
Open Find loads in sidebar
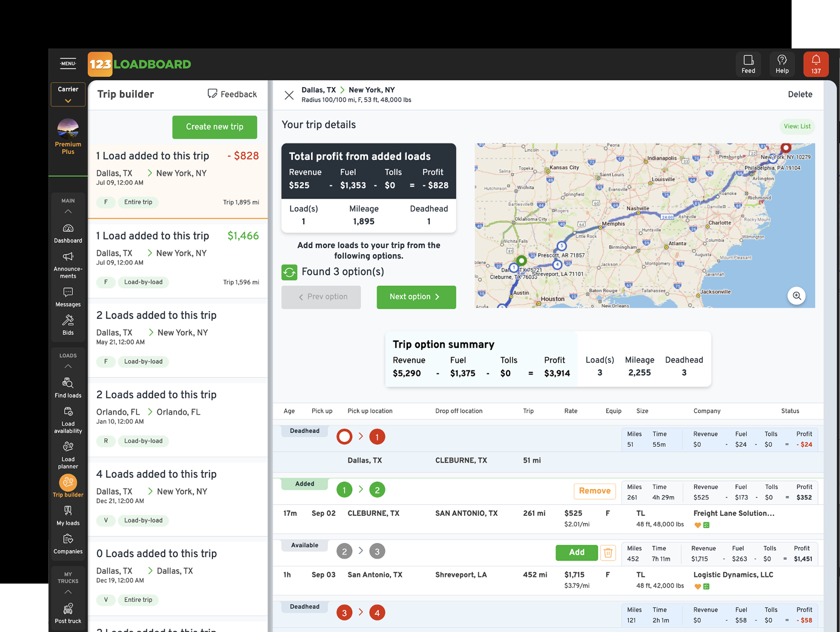coord(68,388)
